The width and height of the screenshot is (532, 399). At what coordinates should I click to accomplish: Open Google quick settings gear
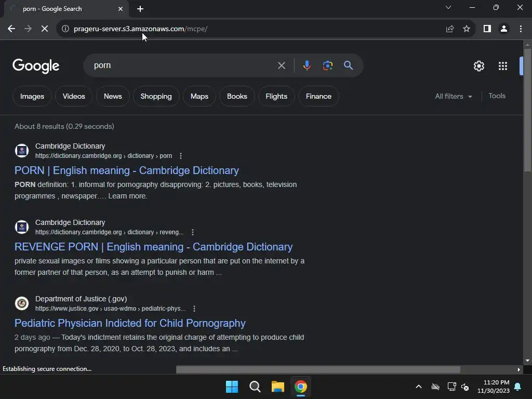point(478,66)
